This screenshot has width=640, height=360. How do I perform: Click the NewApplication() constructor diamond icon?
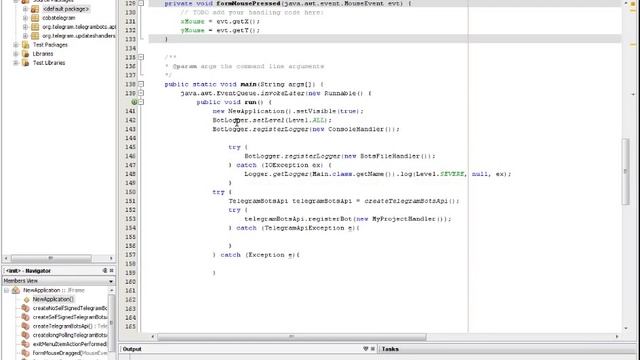pos(27,299)
